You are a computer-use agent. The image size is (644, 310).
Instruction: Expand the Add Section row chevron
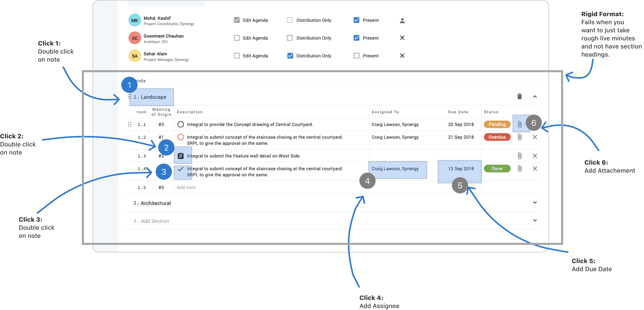click(x=535, y=220)
